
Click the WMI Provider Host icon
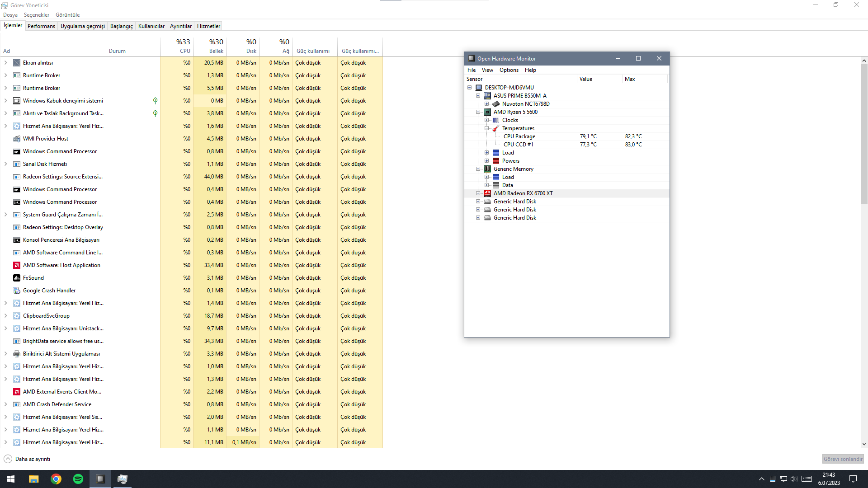[17, 139]
